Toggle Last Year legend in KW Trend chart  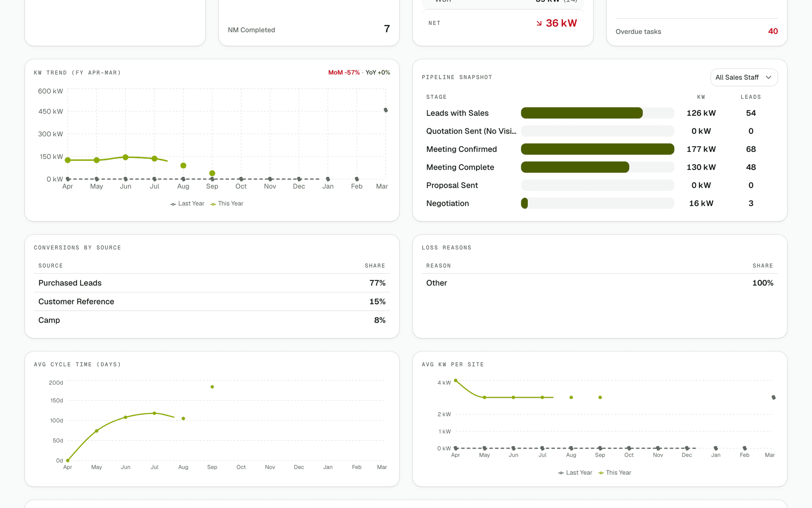[x=187, y=204]
